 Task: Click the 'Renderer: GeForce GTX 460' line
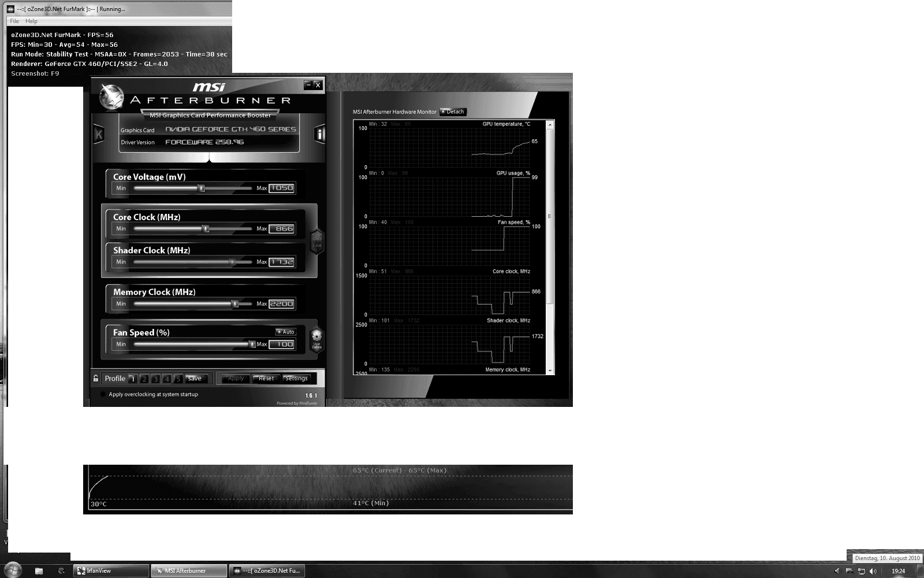pos(90,64)
